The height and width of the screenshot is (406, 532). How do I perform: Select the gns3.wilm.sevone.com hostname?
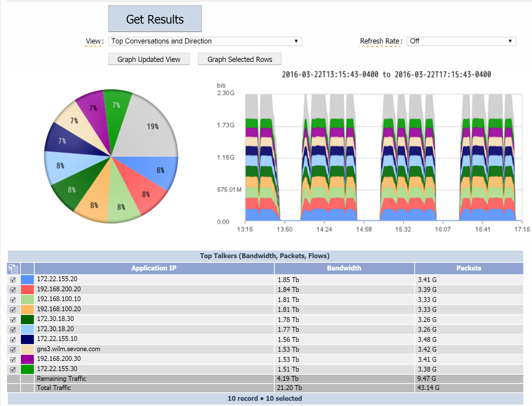[68, 349]
